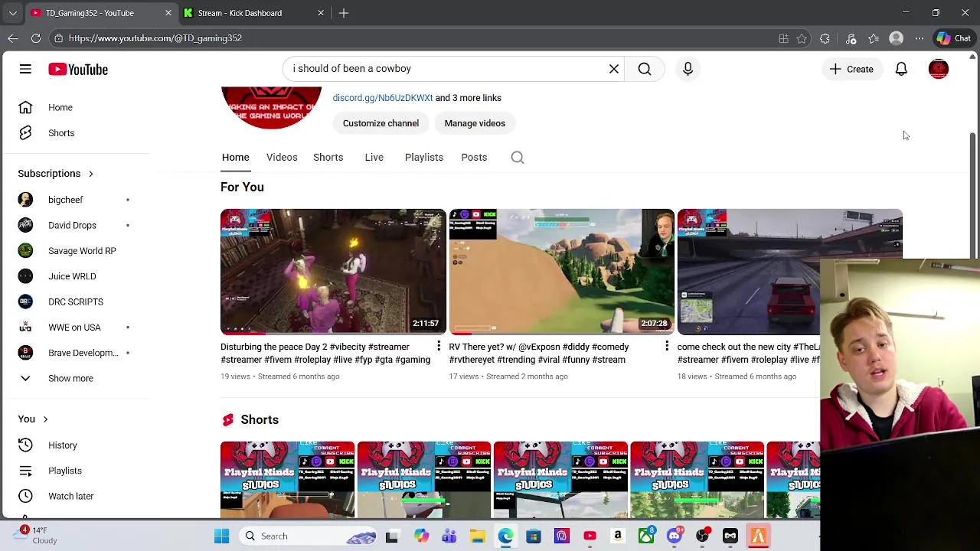Open the browser Favorites list icon
Image resolution: width=980 pixels, height=551 pixels.
click(x=874, y=38)
